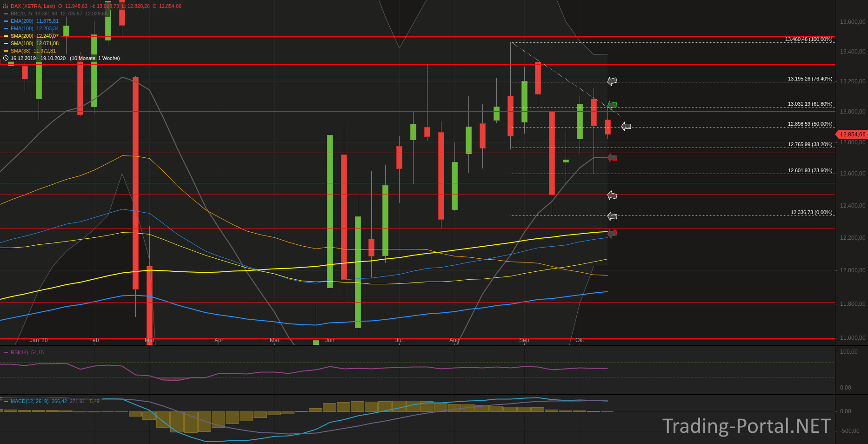Click the Fibonacci 13.460,46 (100.00%) label

point(808,39)
